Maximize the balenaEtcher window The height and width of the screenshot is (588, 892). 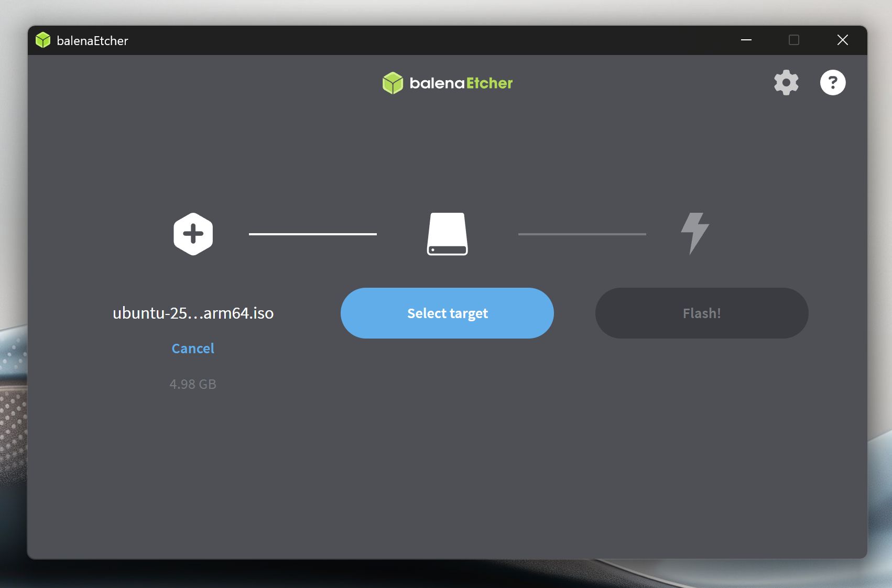[794, 40]
